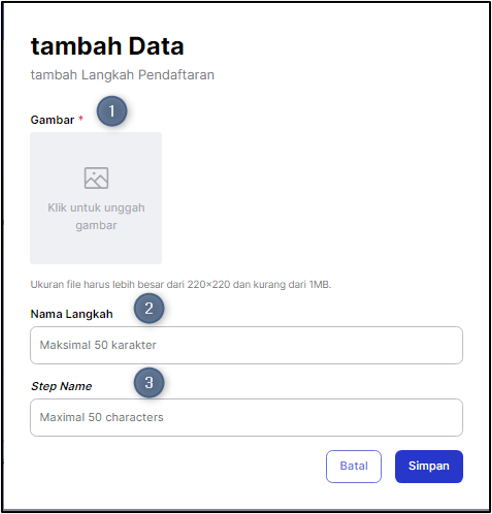Click the number 3 annotation badge
Screen dimensions: 492x514
(x=149, y=383)
